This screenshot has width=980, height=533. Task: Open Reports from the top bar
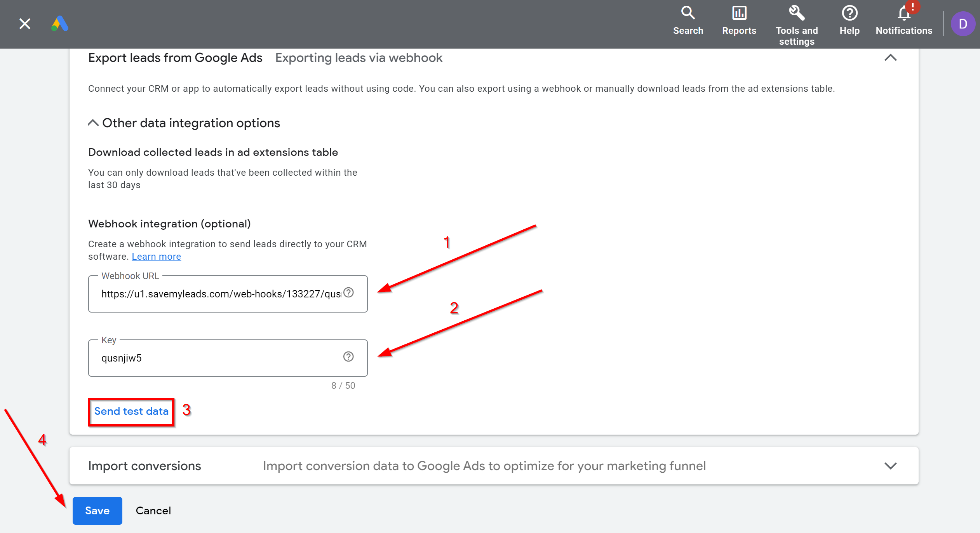pyautogui.click(x=739, y=21)
